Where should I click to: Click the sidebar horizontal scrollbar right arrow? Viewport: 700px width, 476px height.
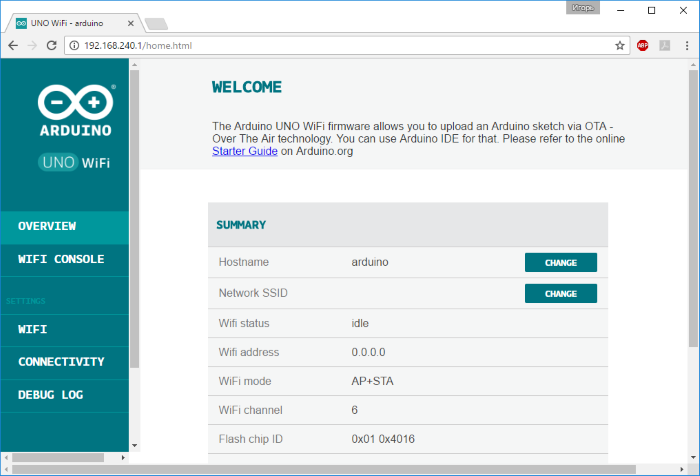pos(123,458)
